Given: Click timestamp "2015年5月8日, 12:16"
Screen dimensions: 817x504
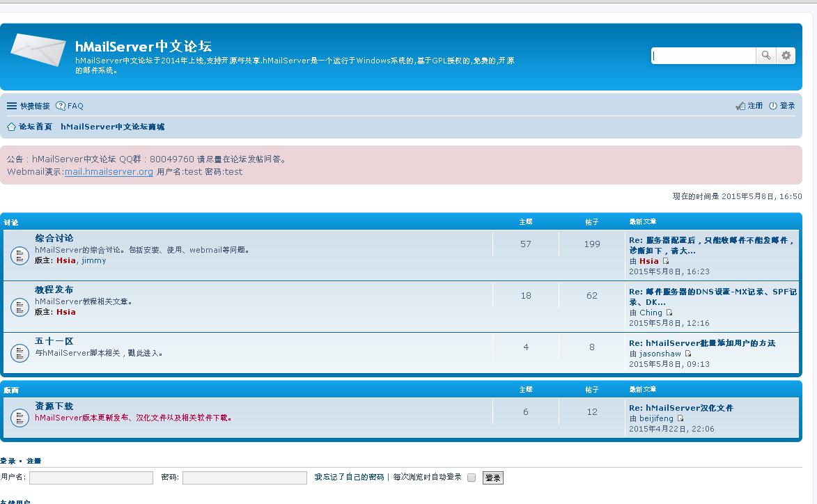Looking at the screenshot, I should coord(669,323).
